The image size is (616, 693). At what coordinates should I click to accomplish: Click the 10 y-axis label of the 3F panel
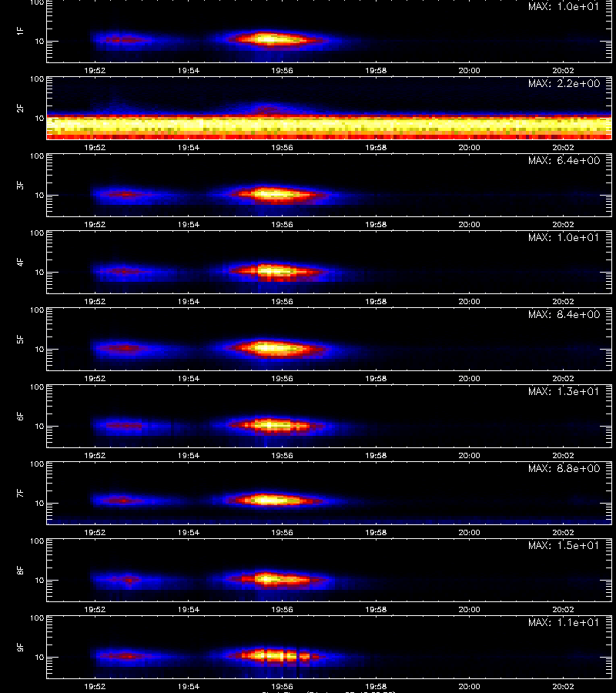click(x=39, y=196)
